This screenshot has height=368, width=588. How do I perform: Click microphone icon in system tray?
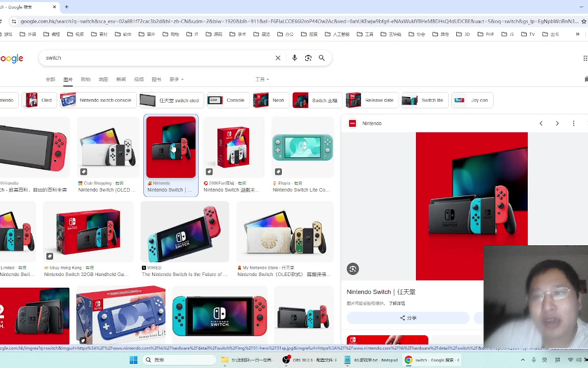(x=533, y=360)
